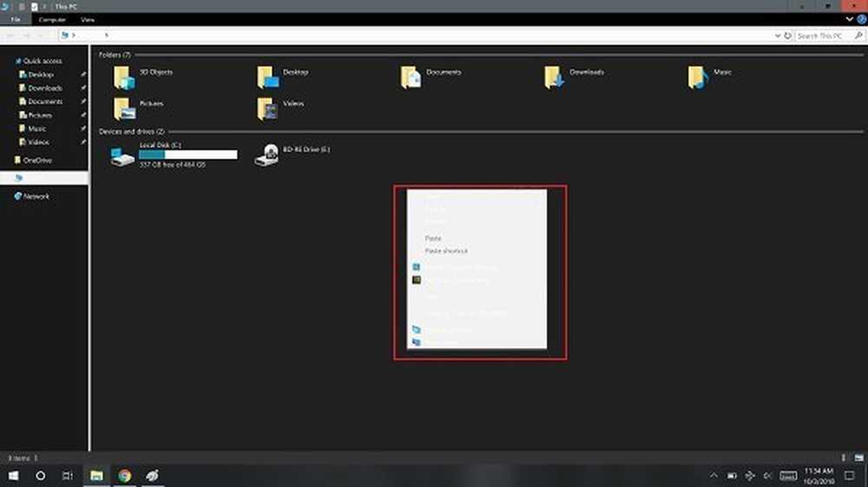Open the Downloads folder in main pane
This screenshot has height=487, width=868.
click(x=554, y=77)
